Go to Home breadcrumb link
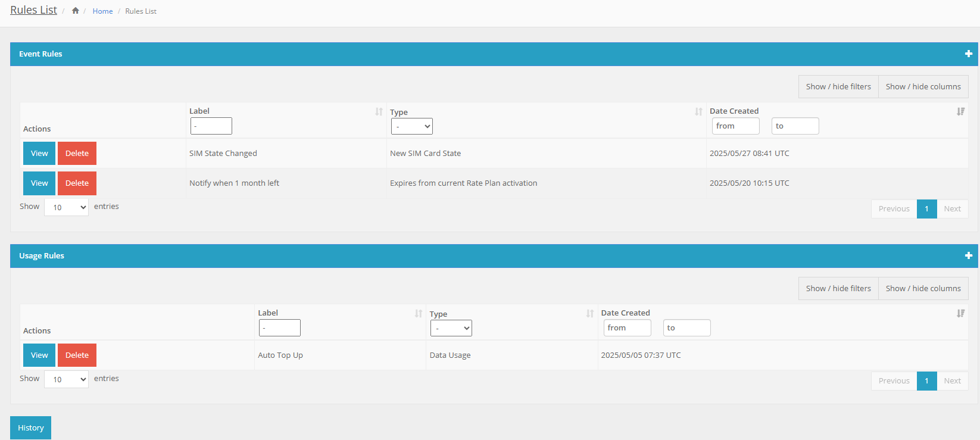The height and width of the screenshot is (440, 980). coord(102,11)
